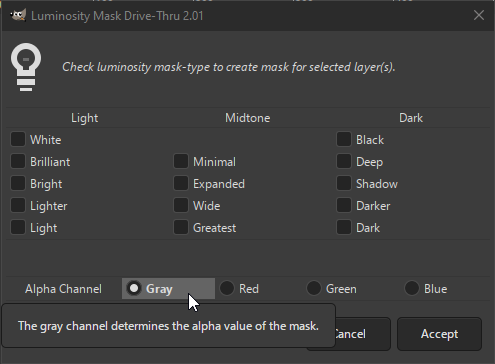The image size is (495, 364).
Task: Check the White light mask checkbox
Action: point(18,139)
